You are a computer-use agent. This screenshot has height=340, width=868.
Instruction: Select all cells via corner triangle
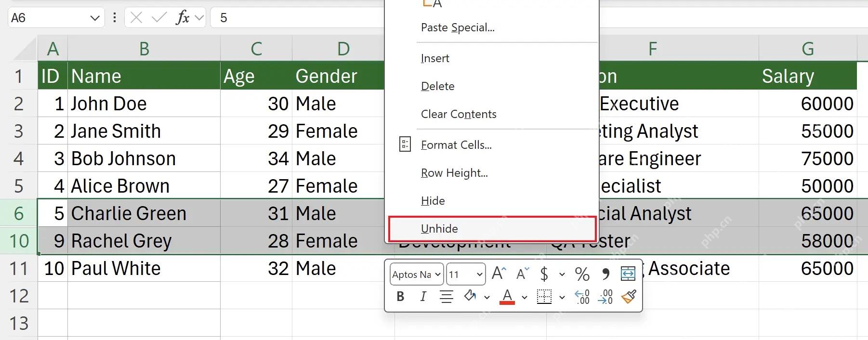click(x=24, y=48)
